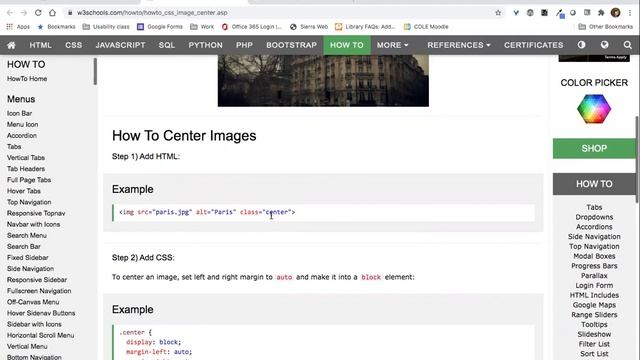Click the left sidebar scrollbar thumb

click(x=95, y=71)
